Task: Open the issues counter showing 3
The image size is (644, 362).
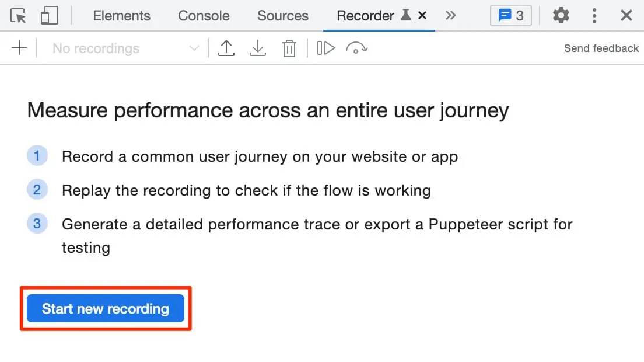Action: [510, 16]
